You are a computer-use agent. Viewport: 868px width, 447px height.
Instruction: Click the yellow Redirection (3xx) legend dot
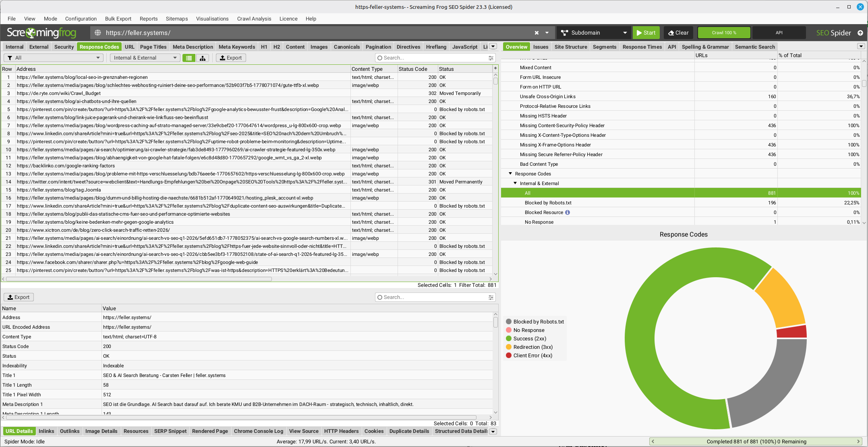509,347
